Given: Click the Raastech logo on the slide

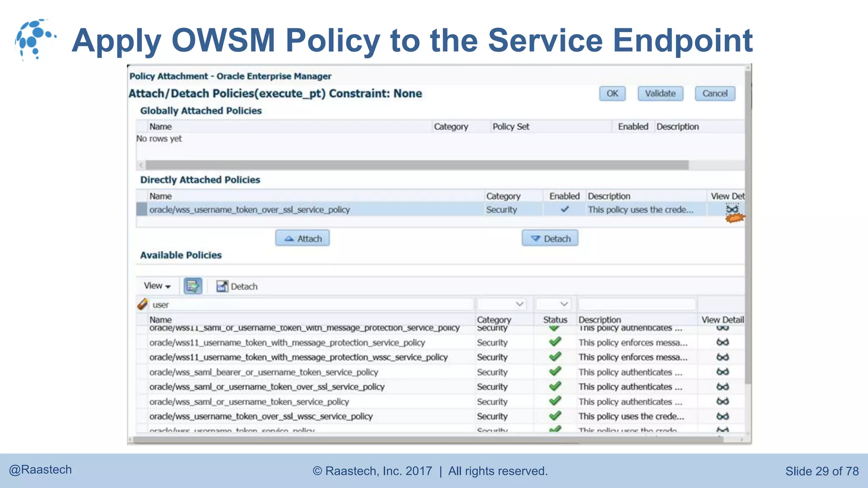Looking at the screenshot, I should click(x=35, y=39).
